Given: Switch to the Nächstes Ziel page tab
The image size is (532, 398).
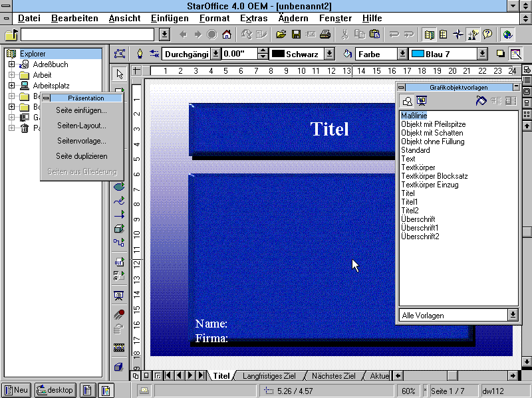Looking at the screenshot, I should [x=334, y=376].
